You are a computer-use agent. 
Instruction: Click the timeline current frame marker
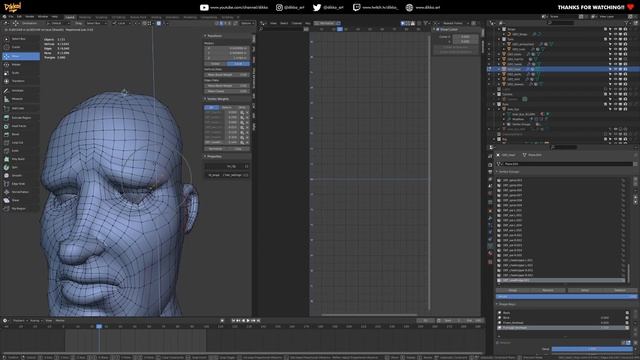point(99,326)
